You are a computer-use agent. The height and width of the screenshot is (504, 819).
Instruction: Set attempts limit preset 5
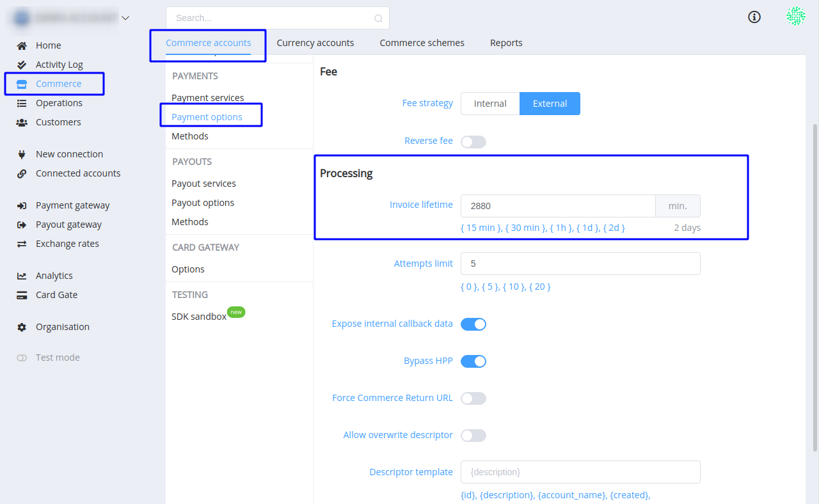[490, 287]
